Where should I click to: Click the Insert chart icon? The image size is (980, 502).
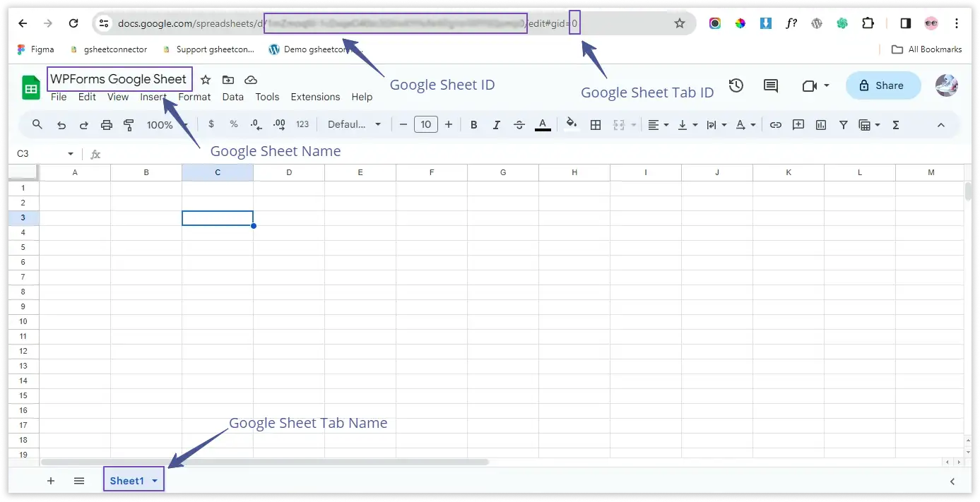(821, 125)
